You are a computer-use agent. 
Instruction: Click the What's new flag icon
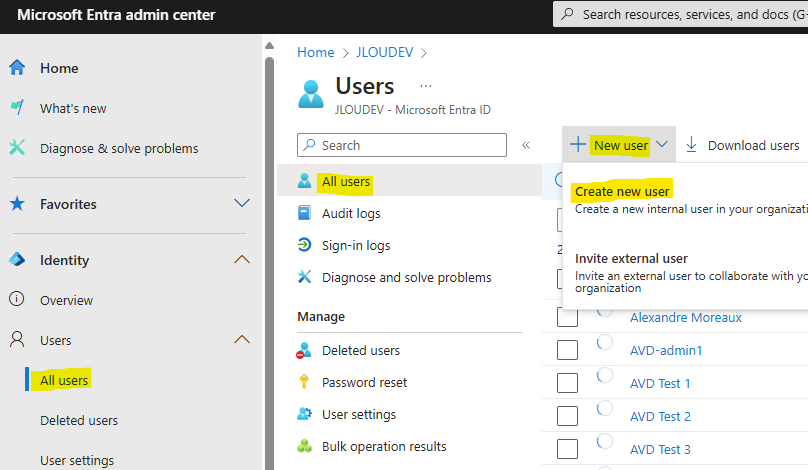point(17,107)
